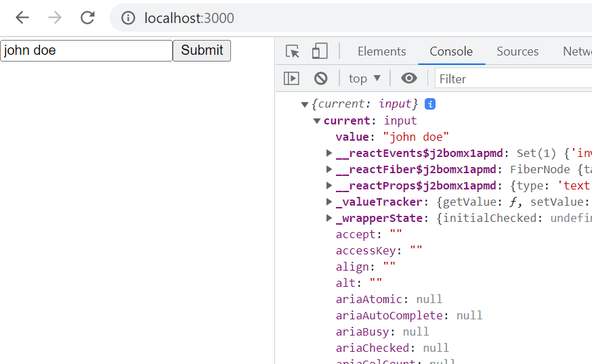Select the accept: "" property line

click(x=369, y=234)
